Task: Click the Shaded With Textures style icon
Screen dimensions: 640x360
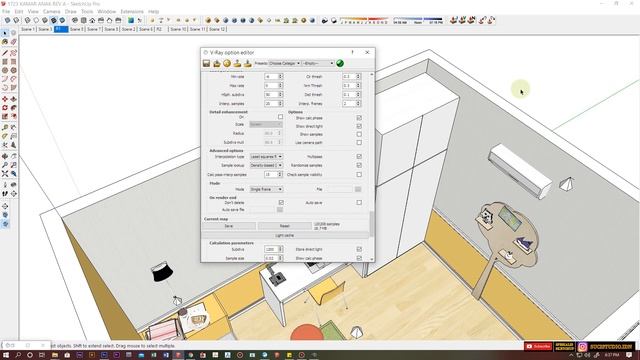Action: (53, 20)
